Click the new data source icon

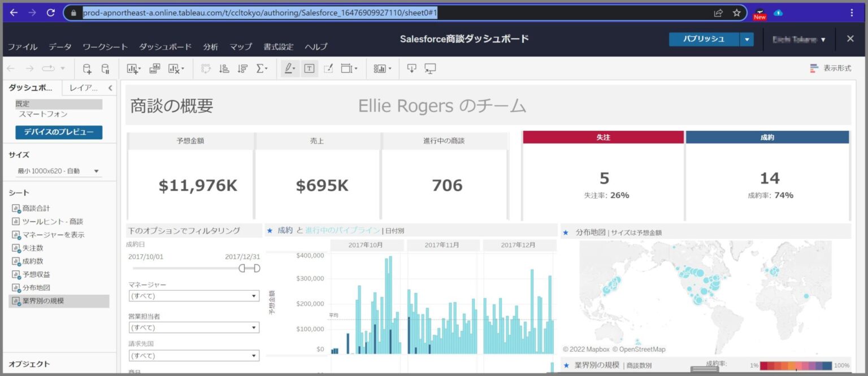point(87,68)
